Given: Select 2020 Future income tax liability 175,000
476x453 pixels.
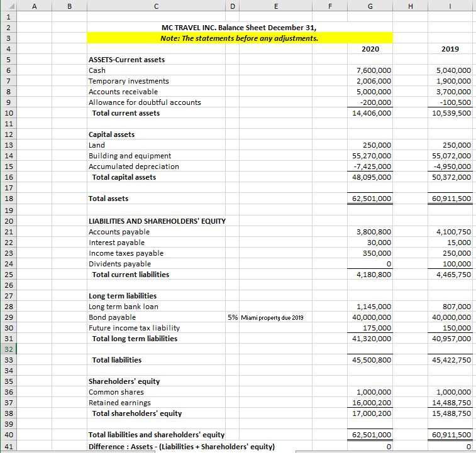Looking at the screenshot, I should (370, 328).
